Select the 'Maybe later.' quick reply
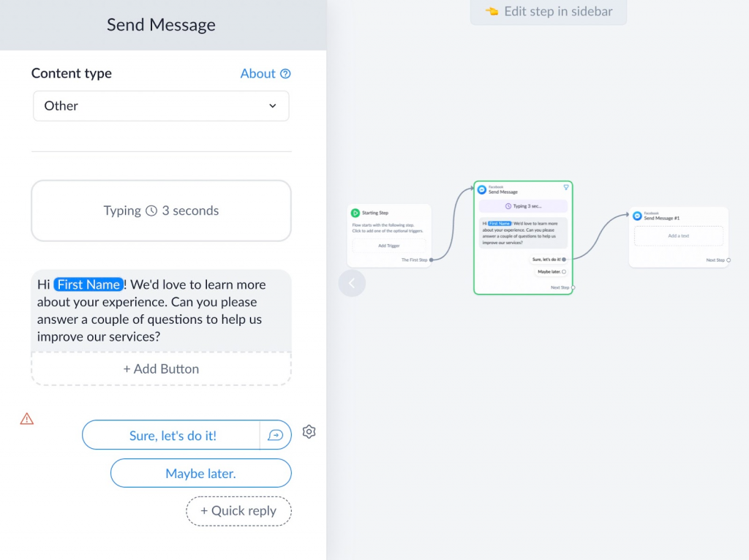 click(200, 474)
